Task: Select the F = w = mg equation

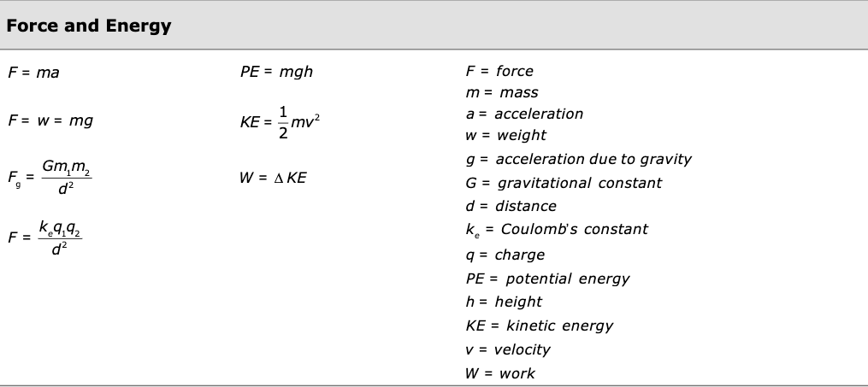Action: tap(50, 120)
